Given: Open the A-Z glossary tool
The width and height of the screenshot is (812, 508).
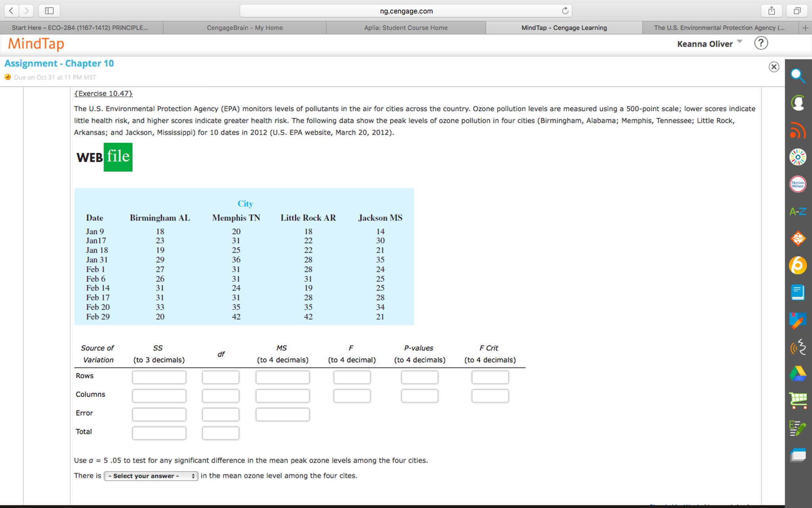Looking at the screenshot, I should 798,212.
